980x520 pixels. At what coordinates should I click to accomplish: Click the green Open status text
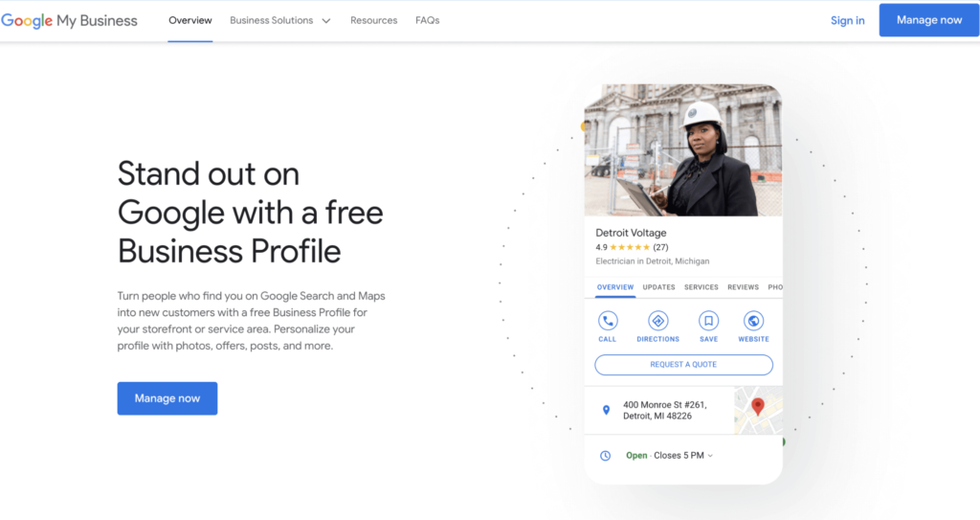click(x=636, y=456)
